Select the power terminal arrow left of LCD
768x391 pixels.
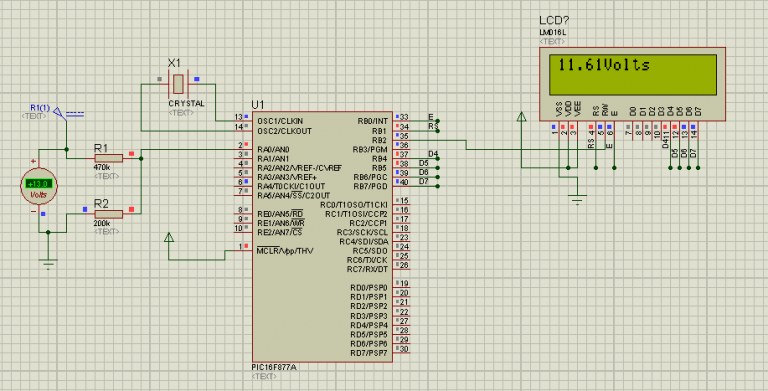point(522,117)
